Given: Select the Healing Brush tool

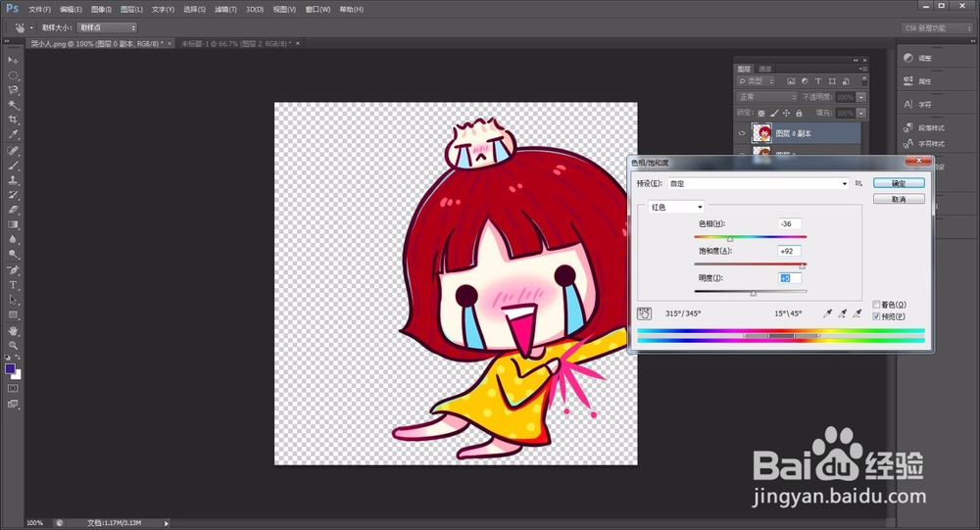Looking at the screenshot, I should click(13, 151).
